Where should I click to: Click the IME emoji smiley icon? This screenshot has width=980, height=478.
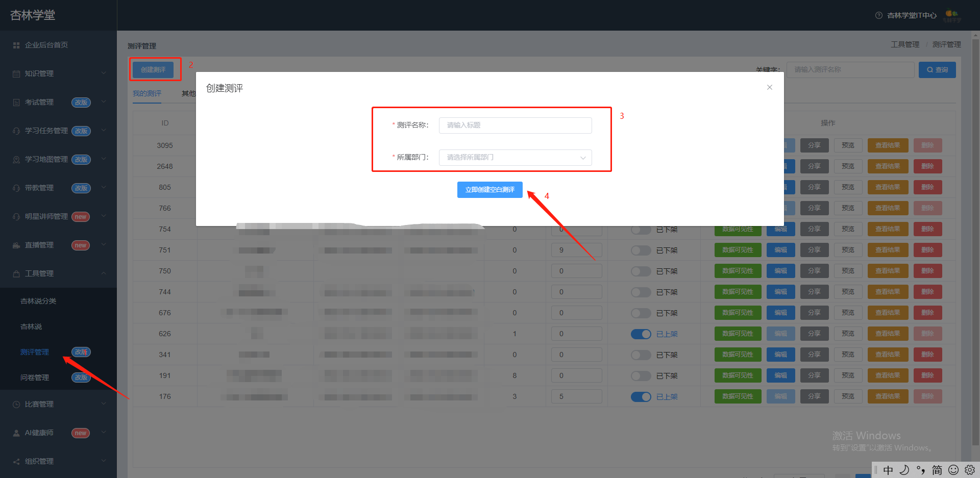tap(953, 470)
